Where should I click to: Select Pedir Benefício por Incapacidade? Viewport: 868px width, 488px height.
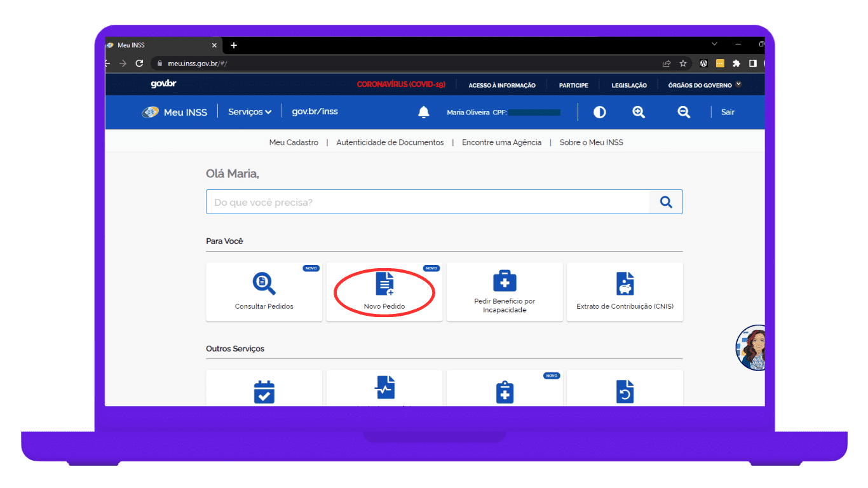pyautogui.click(x=505, y=292)
